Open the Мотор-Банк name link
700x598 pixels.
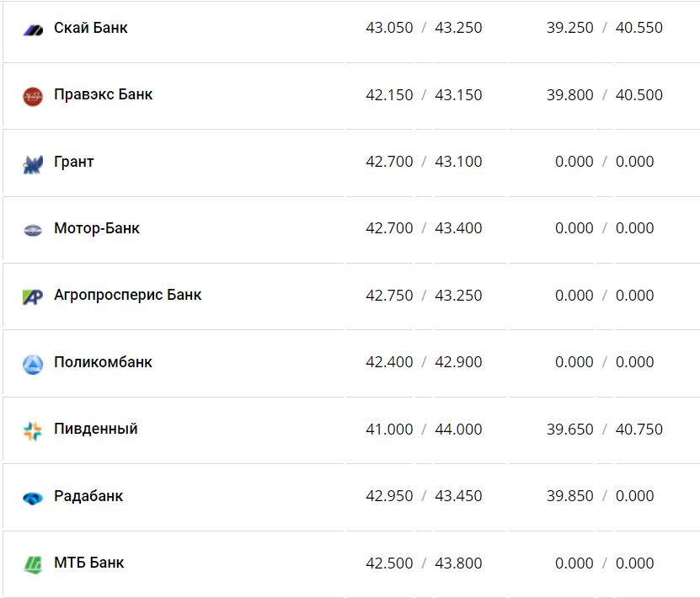(97, 228)
